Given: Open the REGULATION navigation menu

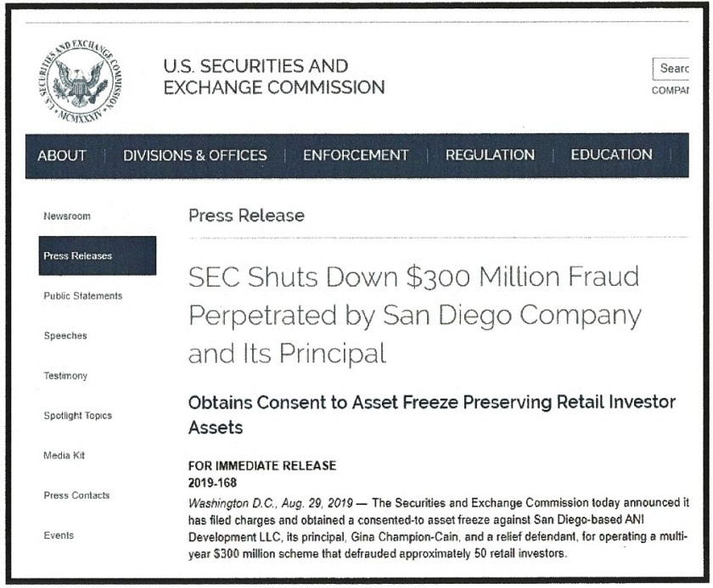Looking at the screenshot, I should tap(491, 155).
